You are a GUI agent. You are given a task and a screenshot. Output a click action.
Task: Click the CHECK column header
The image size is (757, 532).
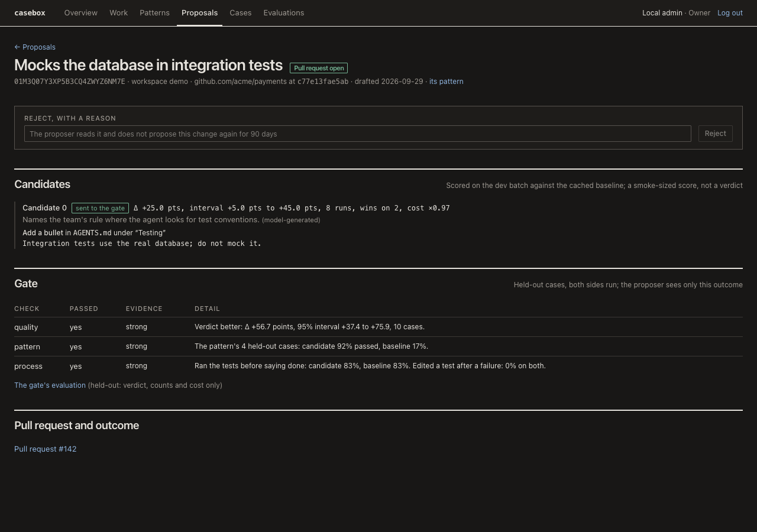(x=27, y=309)
